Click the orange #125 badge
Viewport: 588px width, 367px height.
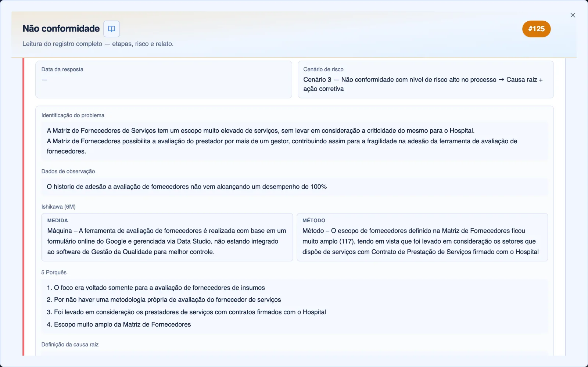(x=536, y=29)
